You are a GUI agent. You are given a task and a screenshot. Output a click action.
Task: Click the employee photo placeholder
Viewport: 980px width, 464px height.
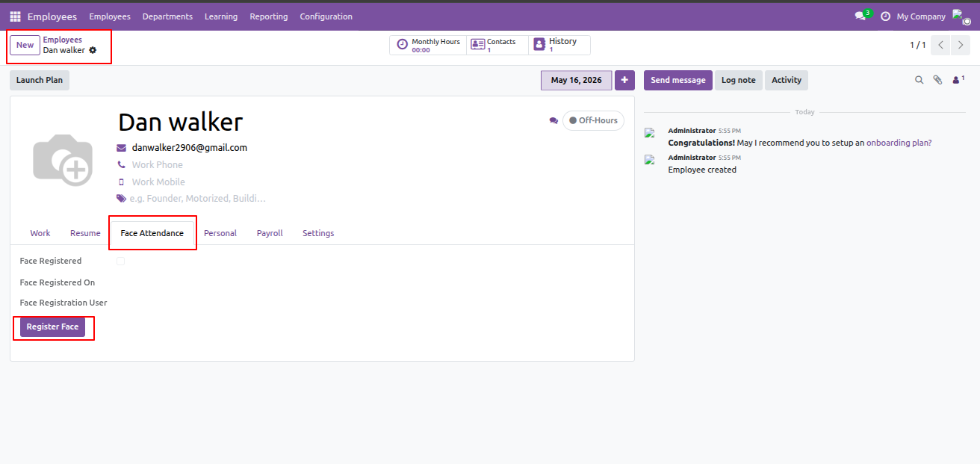(x=63, y=160)
